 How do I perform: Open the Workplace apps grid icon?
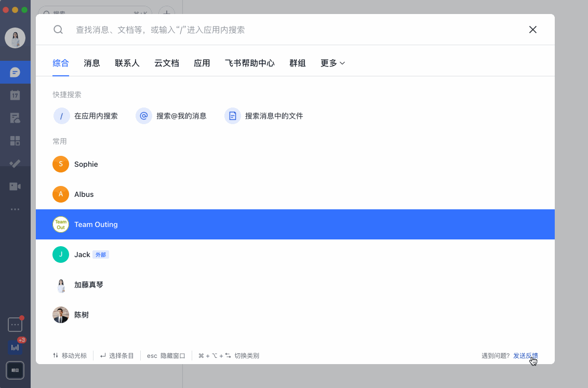click(x=15, y=141)
